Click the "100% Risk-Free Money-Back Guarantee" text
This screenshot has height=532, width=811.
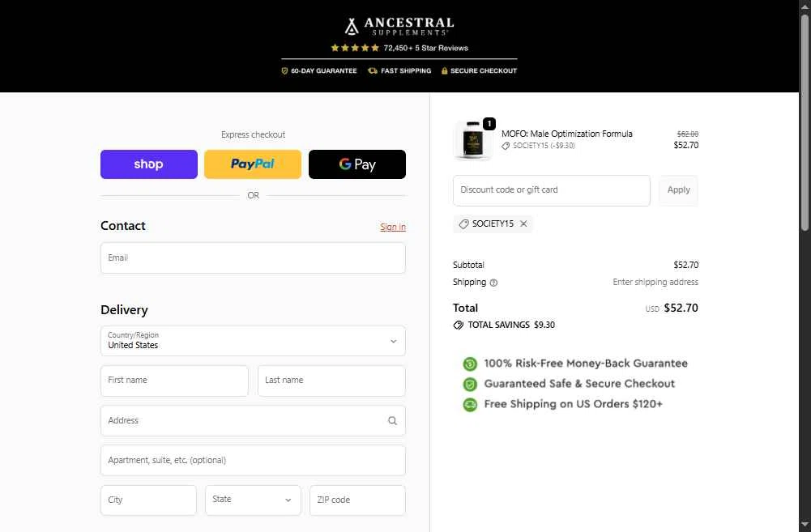[586, 364]
